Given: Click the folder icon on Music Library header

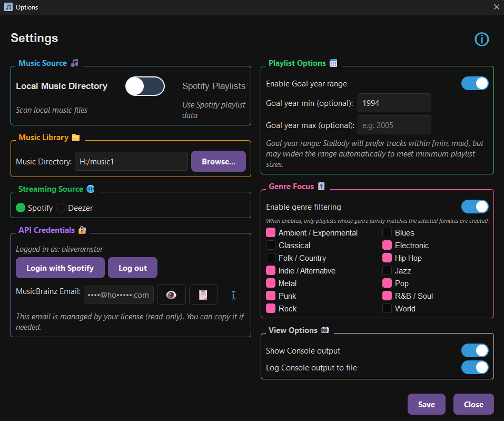Looking at the screenshot, I should tap(75, 137).
